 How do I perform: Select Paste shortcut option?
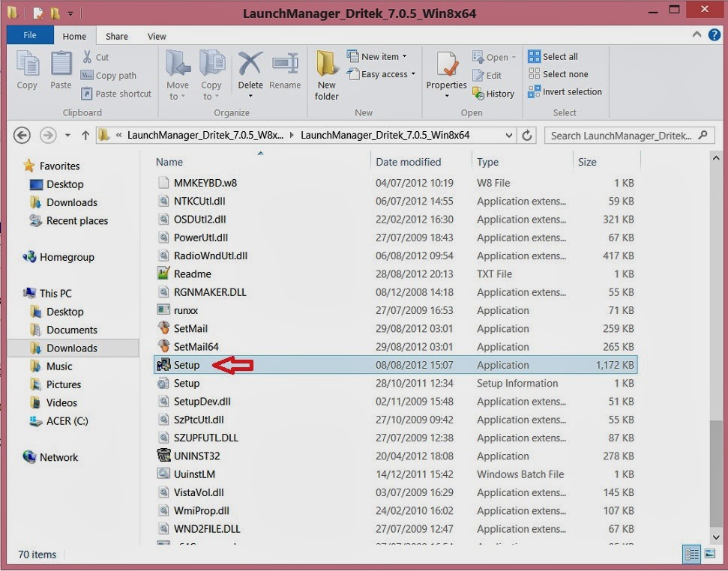(116, 94)
